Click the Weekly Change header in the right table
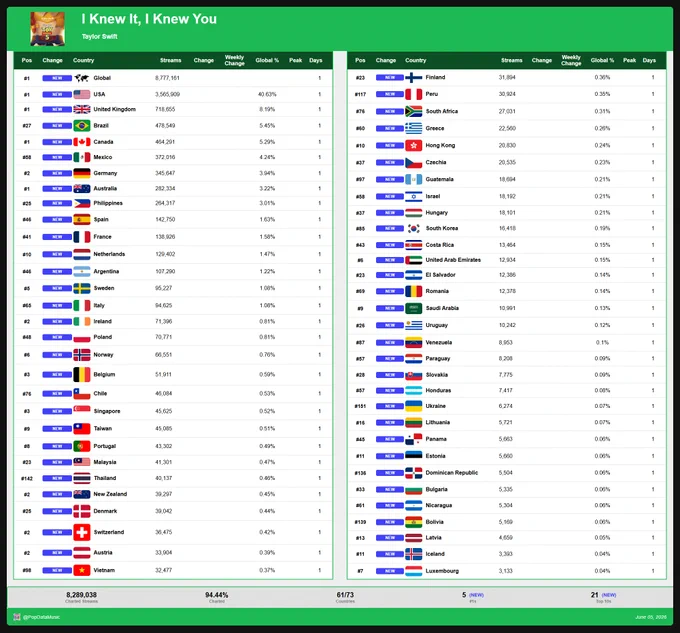680x633 pixels. 571,60
